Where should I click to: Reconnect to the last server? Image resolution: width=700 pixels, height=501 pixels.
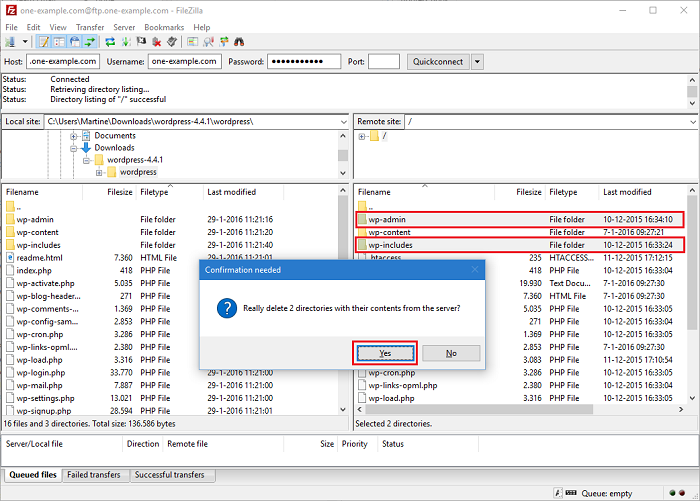click(172, 42)
